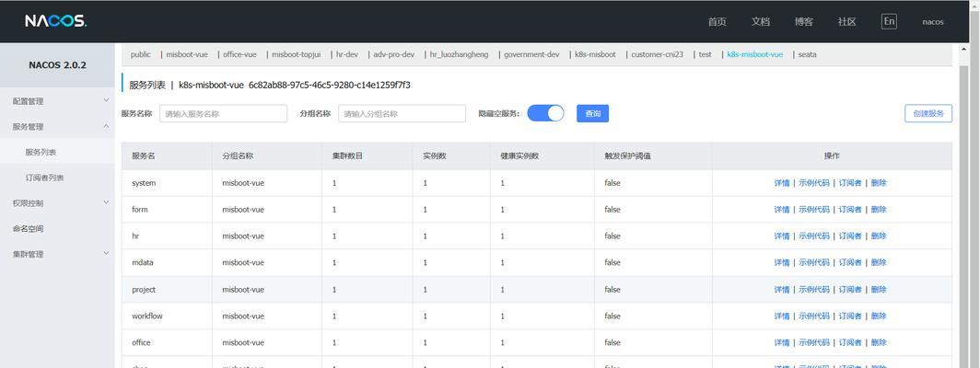Click 删除 for the workflow service
980x368 pixels.
coord(879,316)
